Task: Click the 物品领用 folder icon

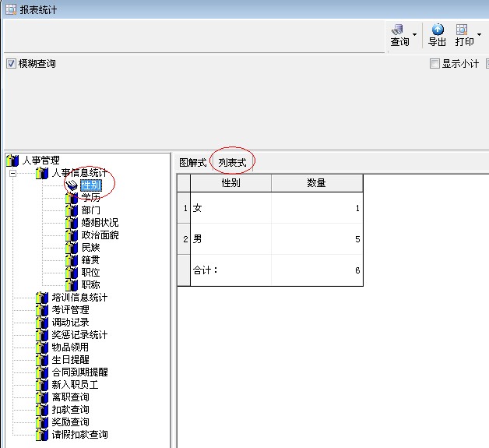Action: click(x=42, y=347)
